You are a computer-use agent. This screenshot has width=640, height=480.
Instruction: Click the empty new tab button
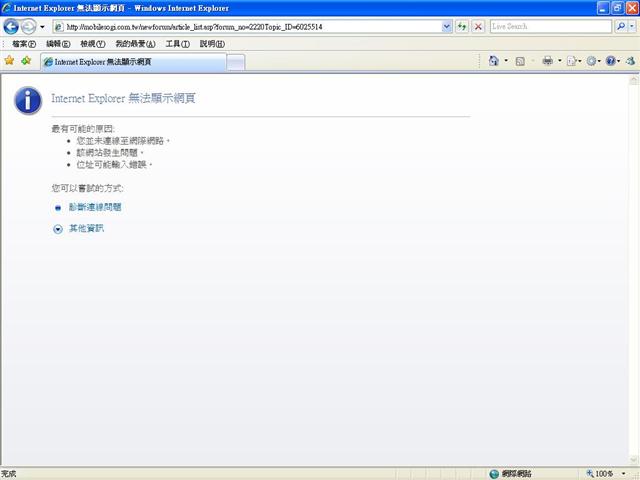click(236, 62)
